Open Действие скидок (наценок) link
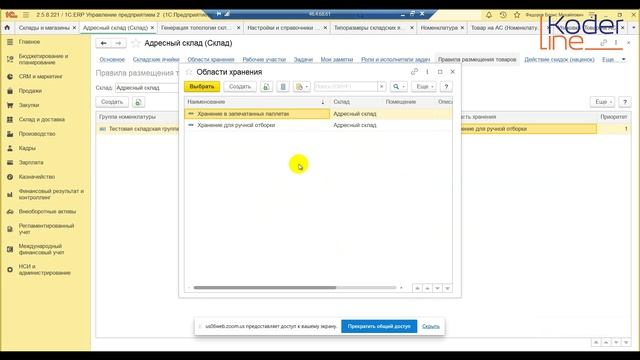The height and width of the screenshot is (360, 640). coord(559,60)
